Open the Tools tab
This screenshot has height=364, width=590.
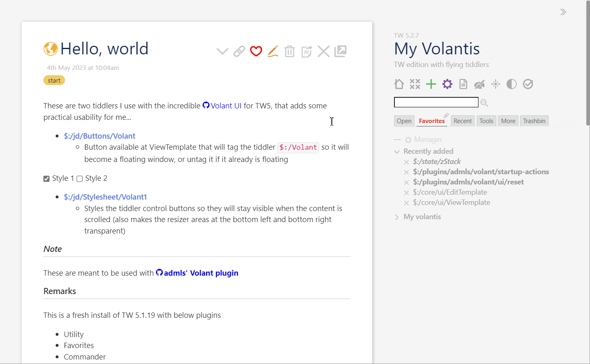pyautogui.click(x=486, y=121)
